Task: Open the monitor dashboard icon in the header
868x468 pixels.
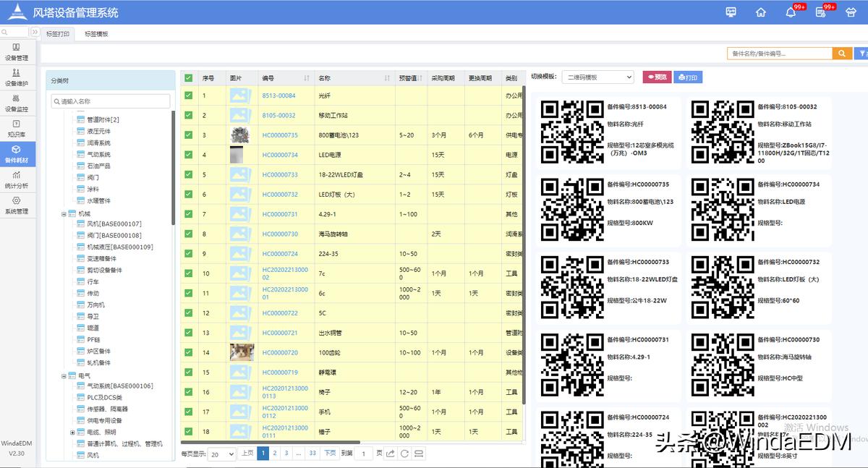Action: pyautogui.click(x=731, y=12)
